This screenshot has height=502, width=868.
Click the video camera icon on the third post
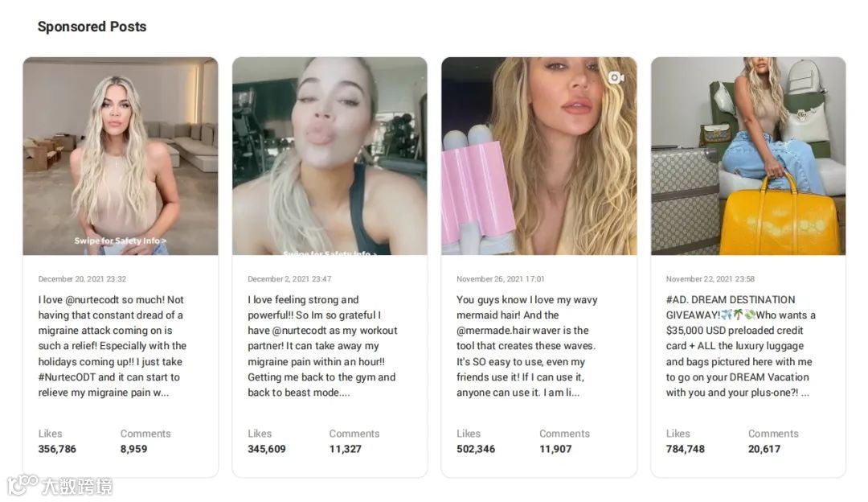(616, 78)
